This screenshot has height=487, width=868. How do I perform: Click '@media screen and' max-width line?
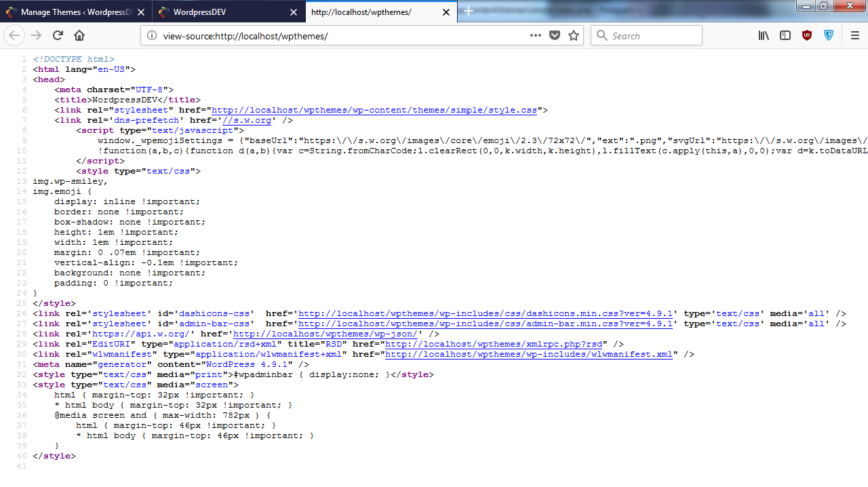pyautogui.click(x=163, y=415)
